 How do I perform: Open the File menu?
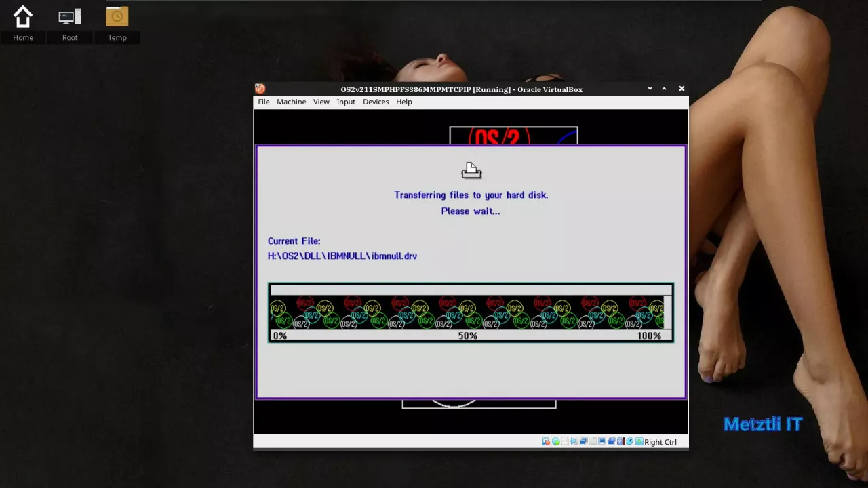tap(264, 102)
